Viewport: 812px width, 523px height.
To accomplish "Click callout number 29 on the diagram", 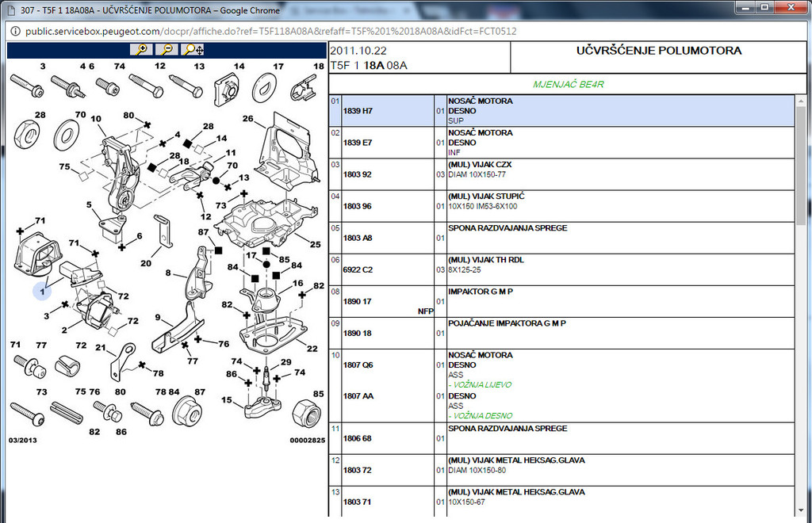I will [x=285, y=362].
